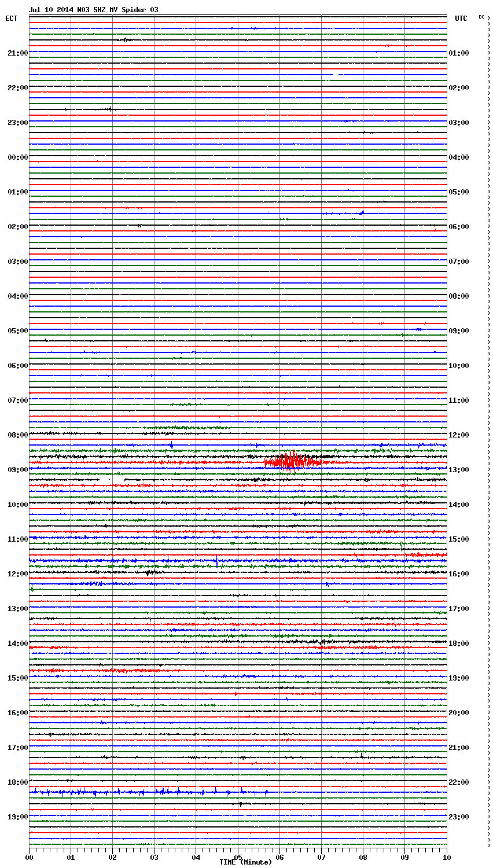
Task: Pick the UTC 08:00 hour label
Action: click(x=459, y=296)
